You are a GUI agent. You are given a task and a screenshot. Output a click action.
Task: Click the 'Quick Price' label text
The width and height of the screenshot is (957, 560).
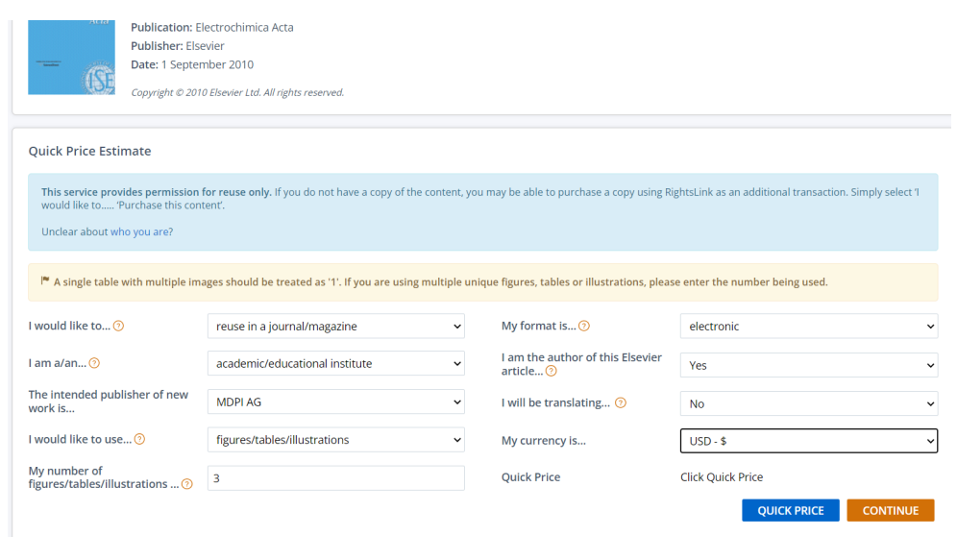pos(531,477)
